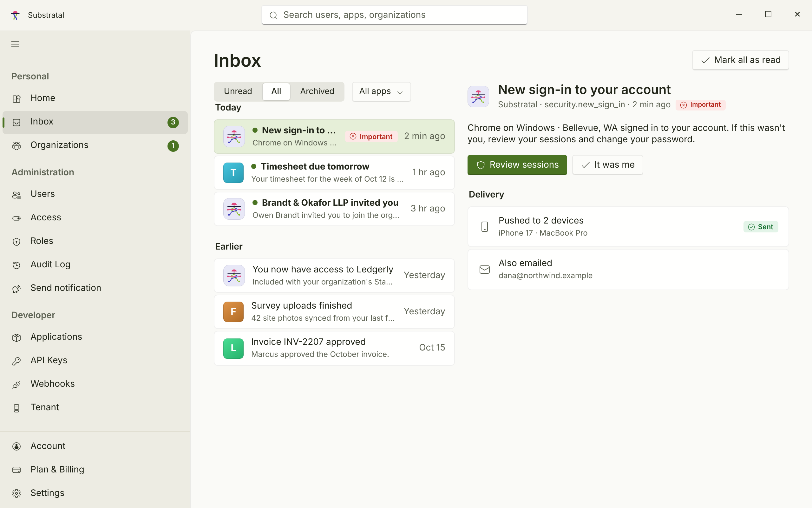Image resolution: width=812 pixels, height=508 pixels.
Task: Mark all as read
Action: click(x=741, y=60)
